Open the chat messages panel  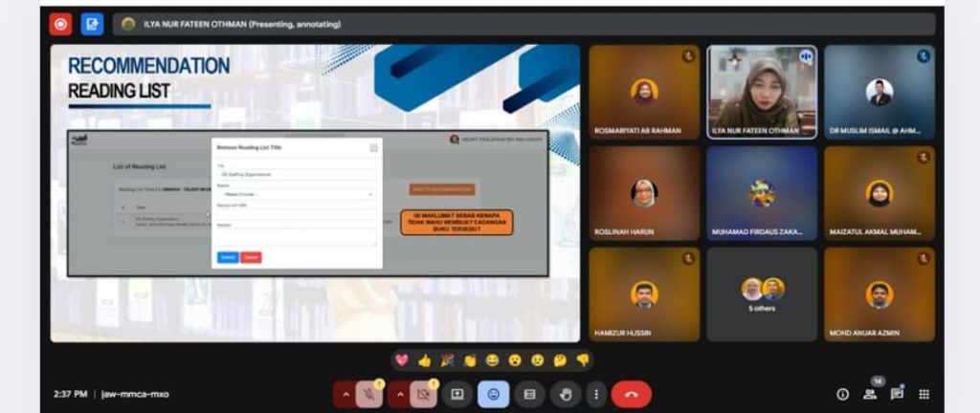(898, 394)
